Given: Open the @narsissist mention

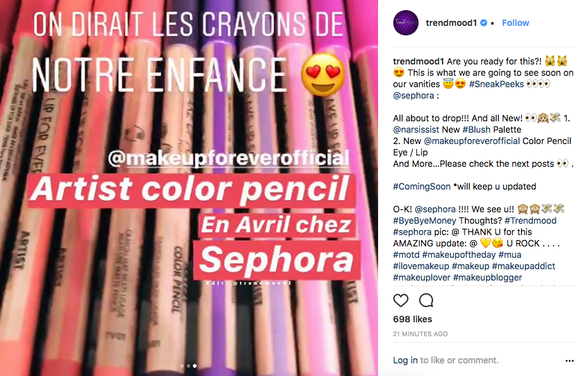Looking at the screenshot, I should (x=416, y=130).
